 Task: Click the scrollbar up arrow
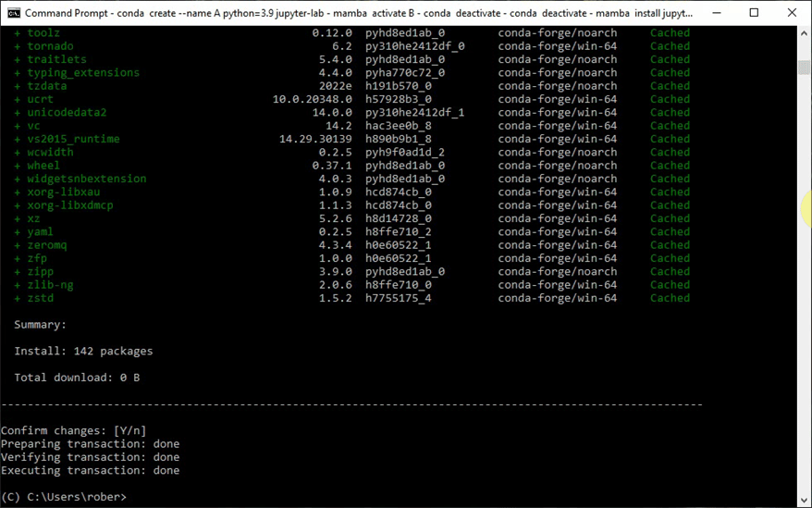pos(804,32)
